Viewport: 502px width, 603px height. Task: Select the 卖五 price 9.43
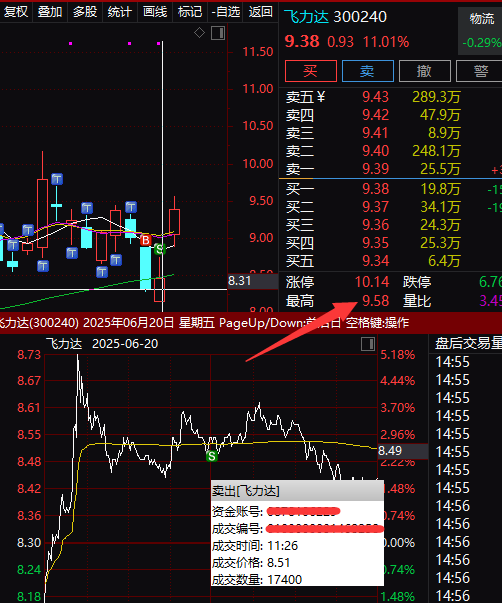(x=375, y=97)
